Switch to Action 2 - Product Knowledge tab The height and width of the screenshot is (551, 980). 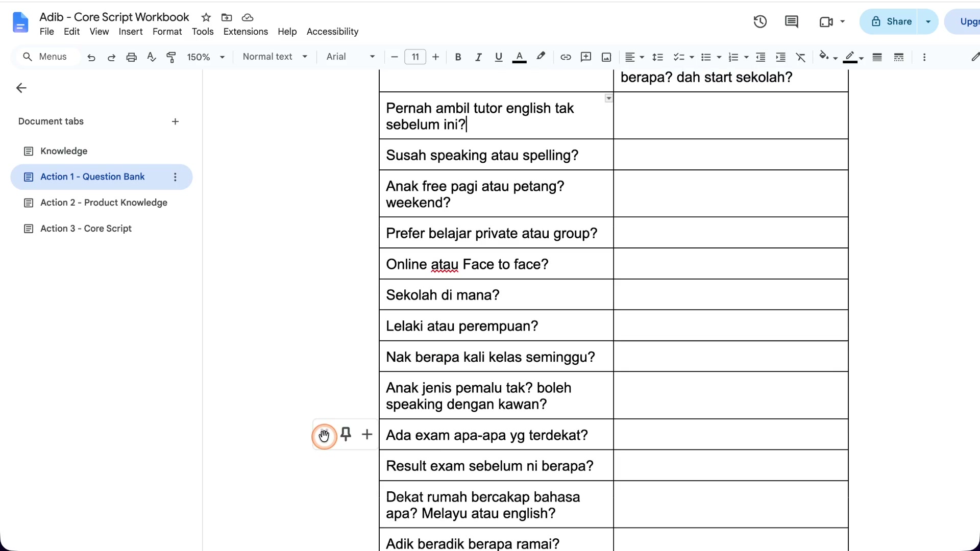(104, 203)
